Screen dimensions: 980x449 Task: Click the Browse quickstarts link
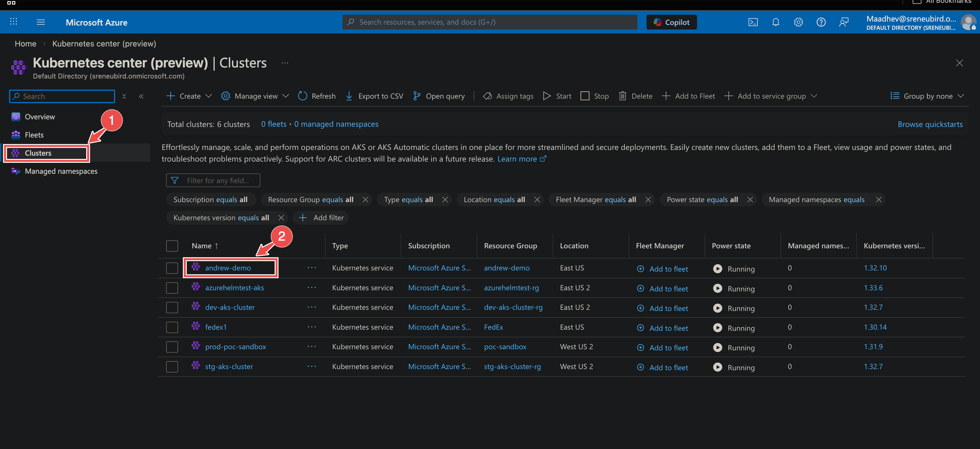[930, 124]
